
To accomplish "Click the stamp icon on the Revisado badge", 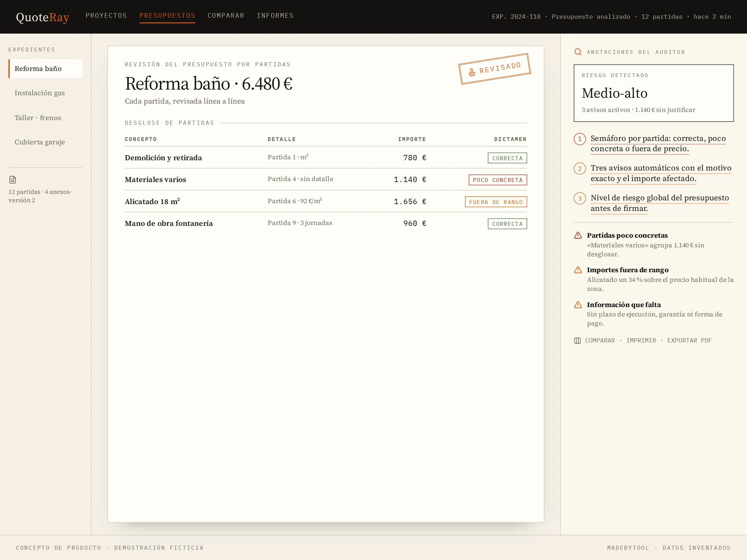I will point(472,72).
